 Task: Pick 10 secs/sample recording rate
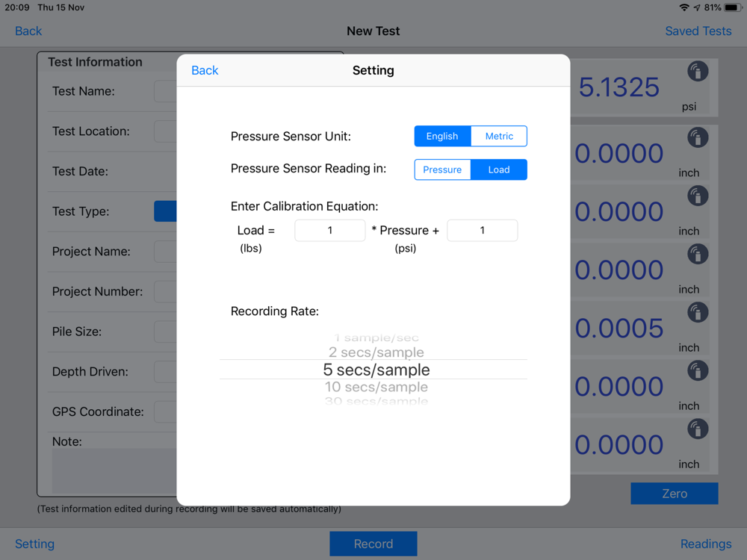coord(376,387)
